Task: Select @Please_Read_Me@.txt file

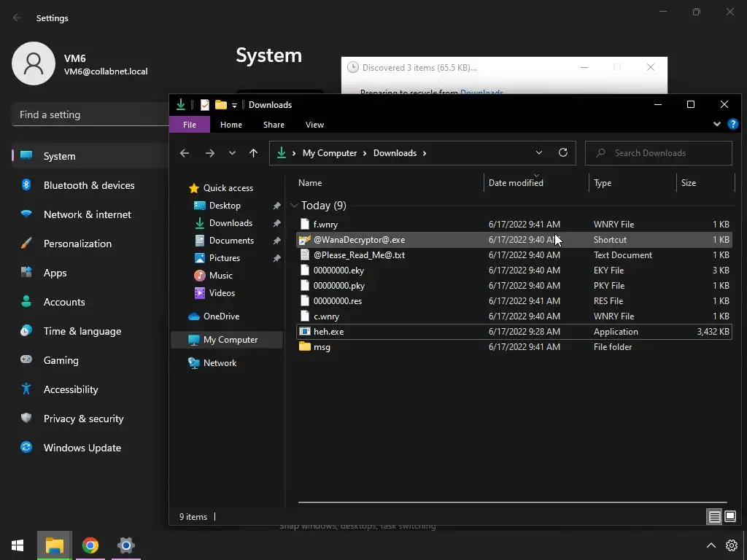Action: coord(514,254)
